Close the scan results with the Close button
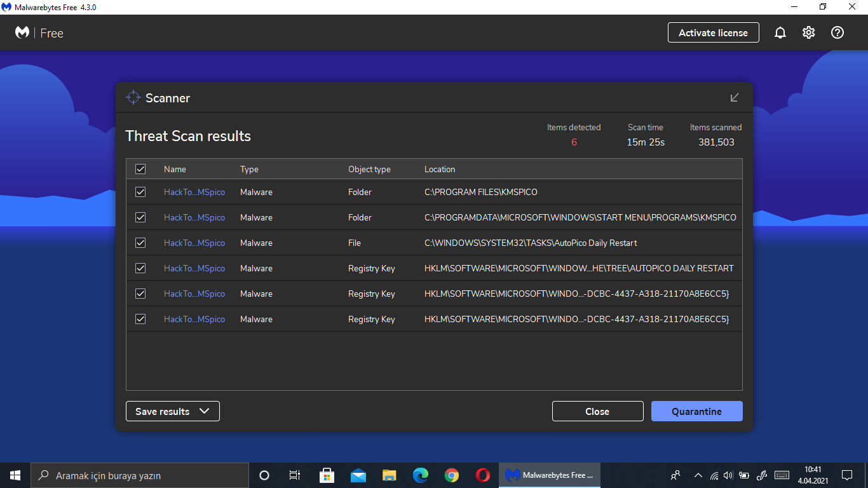This screenshot has height=488, width=868. (597, 411)
